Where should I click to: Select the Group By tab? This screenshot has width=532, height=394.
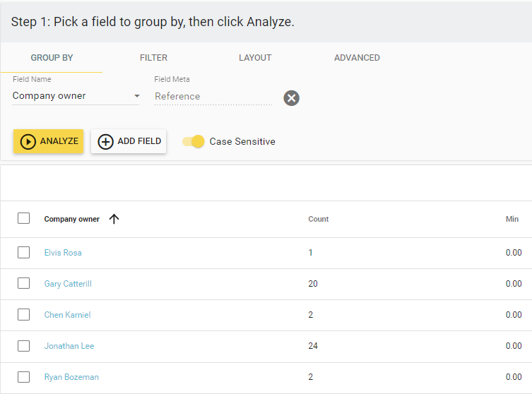(x=52, y=58)
